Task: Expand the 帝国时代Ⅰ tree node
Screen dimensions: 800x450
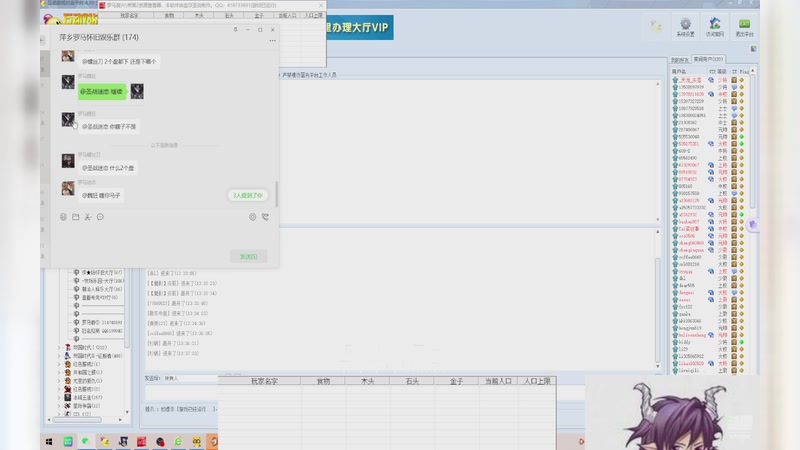Action: point(59,347)
